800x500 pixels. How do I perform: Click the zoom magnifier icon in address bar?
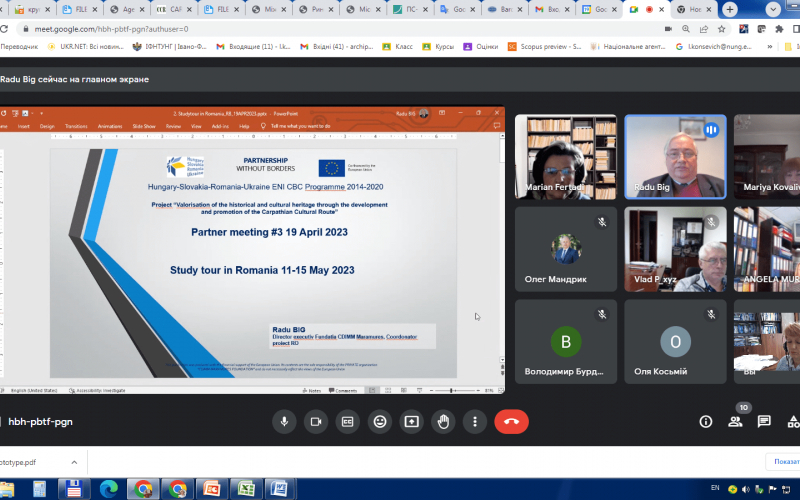click(x=686, y=29)
